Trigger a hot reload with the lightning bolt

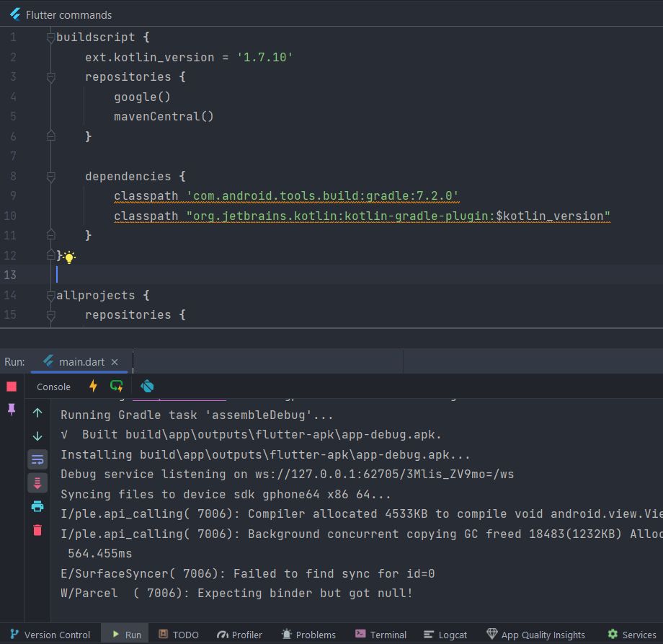[94, 387]
